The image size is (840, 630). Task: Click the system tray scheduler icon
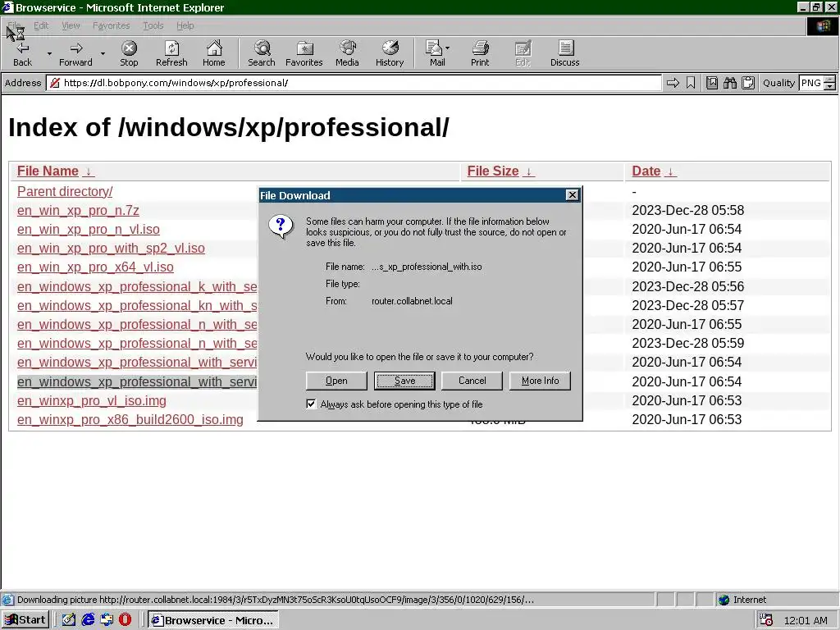pos(766,620)
